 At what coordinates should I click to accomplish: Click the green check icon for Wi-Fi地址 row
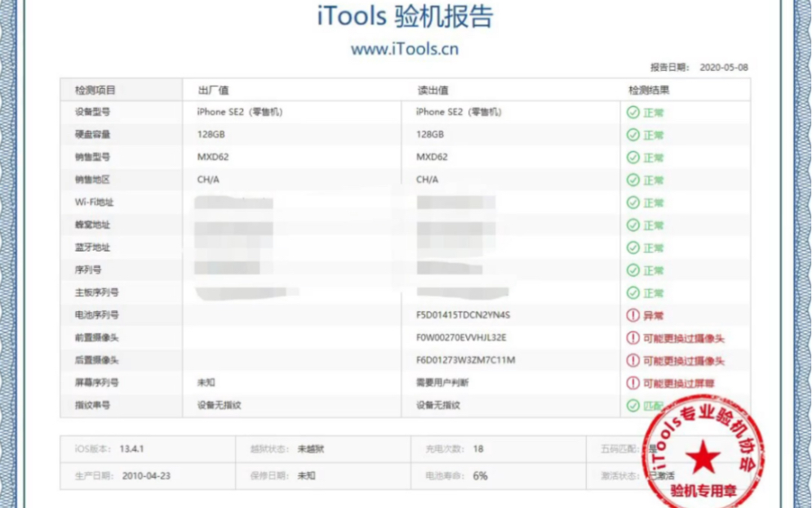tap(632, 202)
